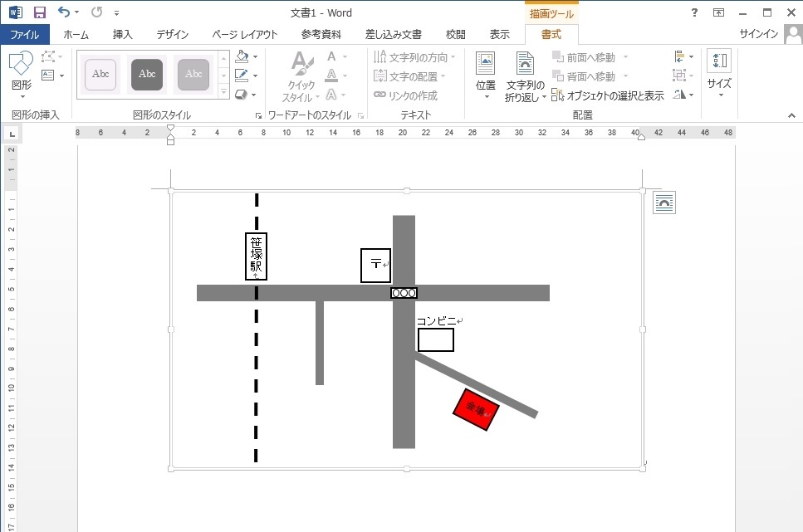Open the Quick Access Toolbar customize dropdown
The width and height of the screenshot is (803, 532).
point(117,12)
